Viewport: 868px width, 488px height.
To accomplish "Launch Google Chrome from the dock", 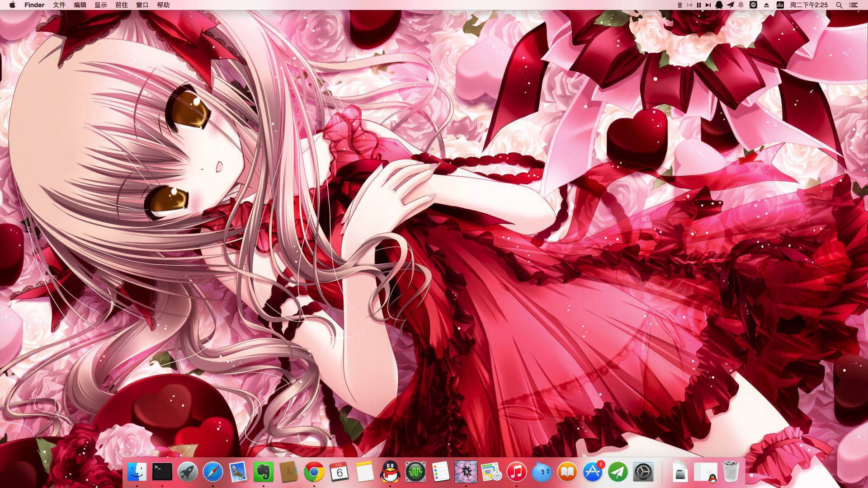I will [314, 472].
